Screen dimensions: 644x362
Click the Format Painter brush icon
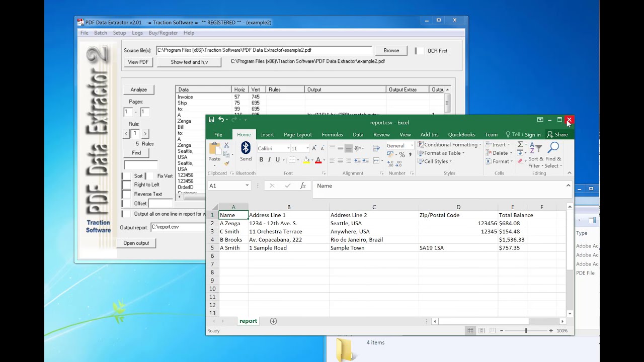click(x=226, y=163)
